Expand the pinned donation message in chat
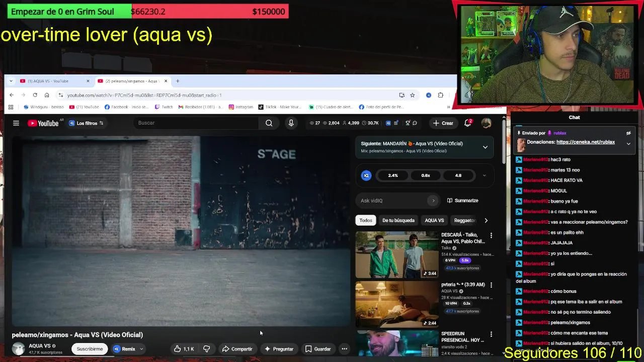 pos(628,144)
